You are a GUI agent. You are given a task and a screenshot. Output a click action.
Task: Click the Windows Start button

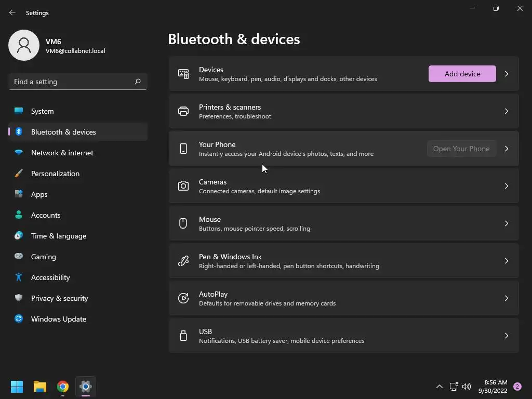tap(17, 387)
